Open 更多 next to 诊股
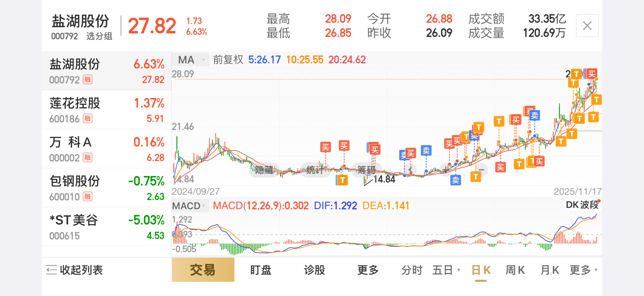This screenshot has width=644, height=296. pyautogui.click(x=368, y=270)
